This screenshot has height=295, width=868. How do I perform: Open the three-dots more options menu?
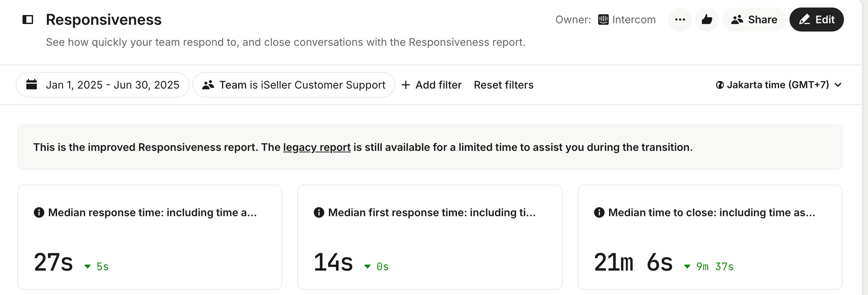point(680,20)
